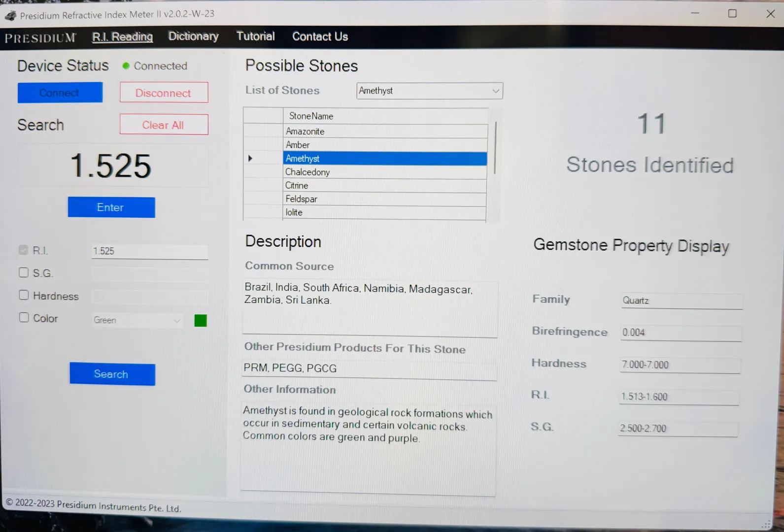The height and width of the screenshot is (532, 784).
Task: Tick the Hardness filter checkbox
Action: pos(24,295)
